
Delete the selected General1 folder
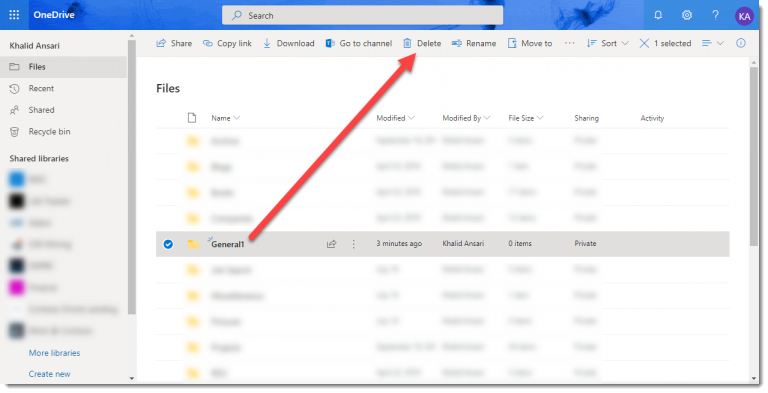tap(422, 43)
